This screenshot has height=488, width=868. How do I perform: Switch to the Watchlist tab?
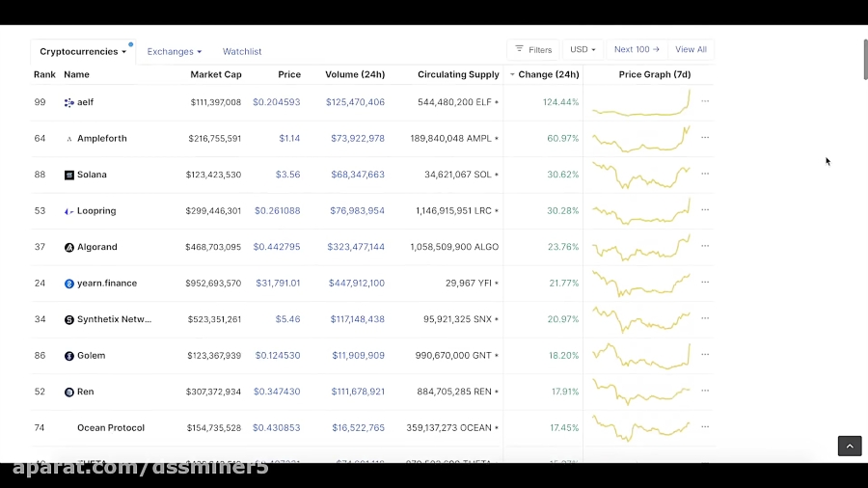242,51
